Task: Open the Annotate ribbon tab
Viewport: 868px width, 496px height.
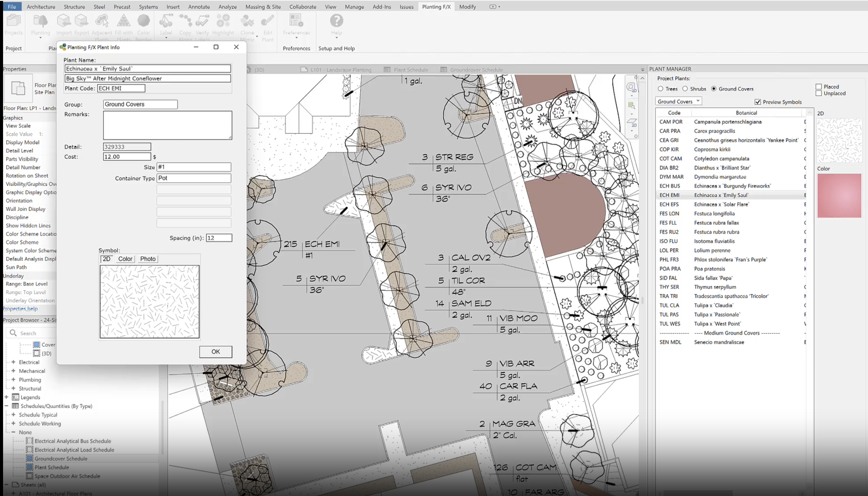Action: (x=199, y=6)
